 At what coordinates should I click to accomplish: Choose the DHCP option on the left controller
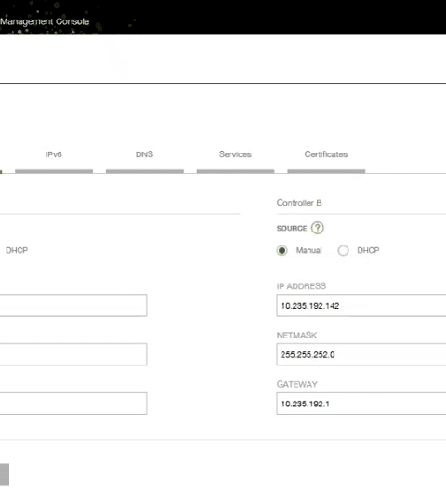[17, 250]
